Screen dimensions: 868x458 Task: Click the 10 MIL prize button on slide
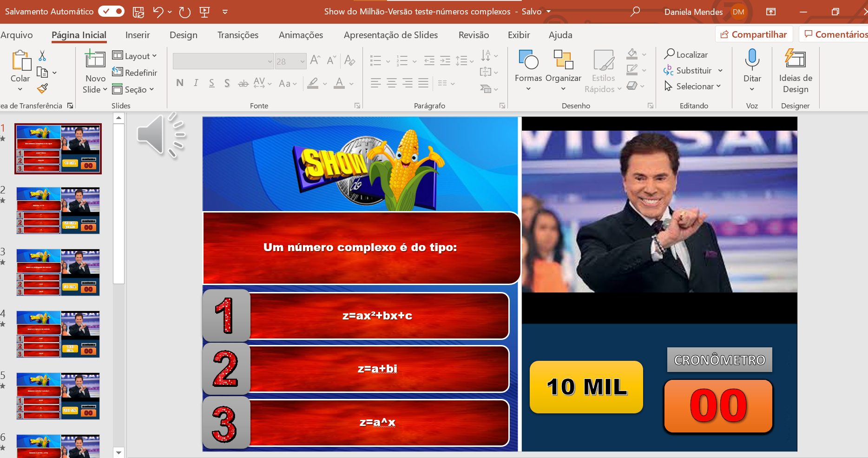pos(586,387)
